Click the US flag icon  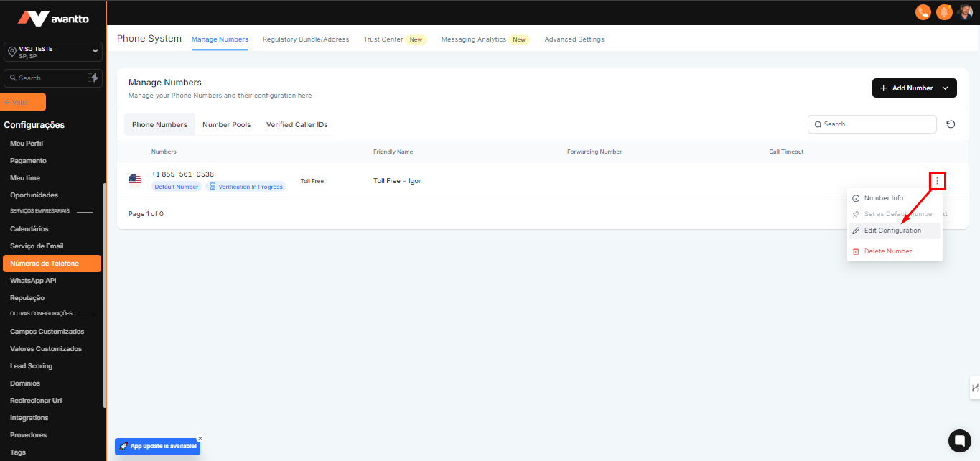[x=135, y=181]
